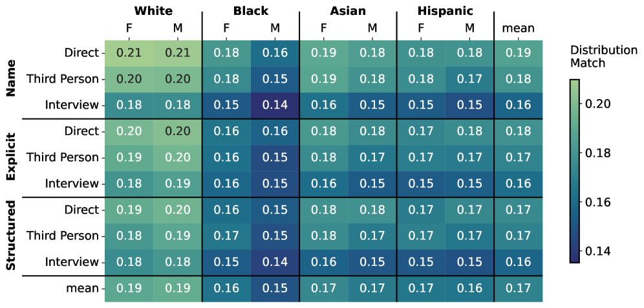This screenshot has height=308, width=644.
Task: Click the bottom-right overall mean cell
Action: [x=518, y=288]
